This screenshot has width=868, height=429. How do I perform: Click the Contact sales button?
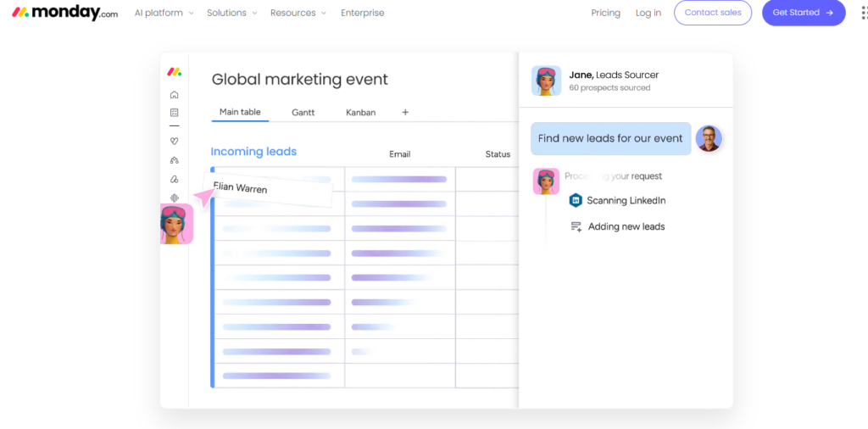click(x=712, y=13)
